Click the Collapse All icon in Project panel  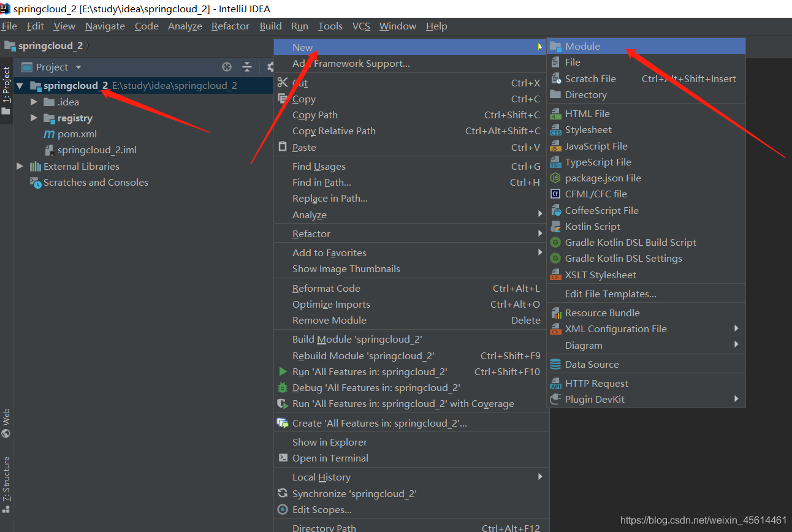(247, 67)
